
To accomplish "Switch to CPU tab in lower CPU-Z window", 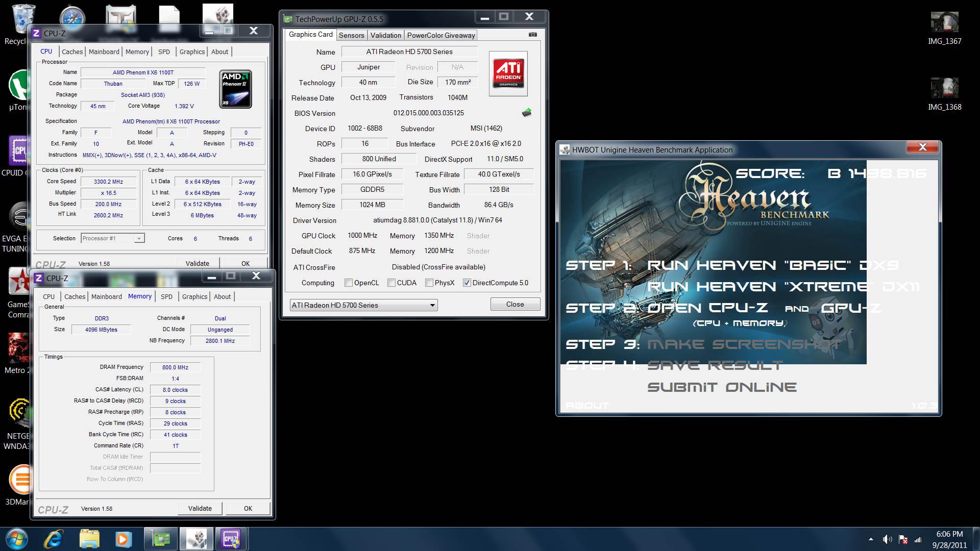I will coord(48,296).
